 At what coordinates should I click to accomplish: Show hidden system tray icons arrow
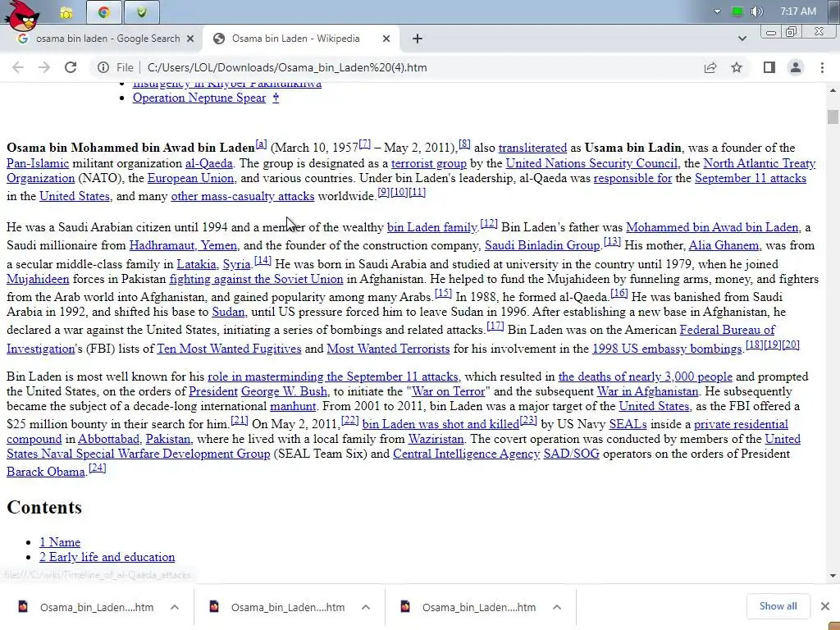pyautogui.click(x=717, y=11)
